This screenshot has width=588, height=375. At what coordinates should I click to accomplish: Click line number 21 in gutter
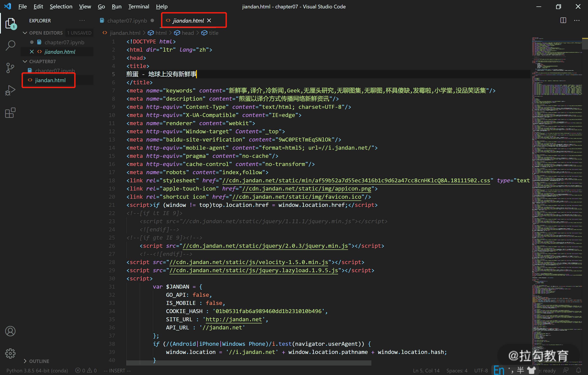point(112,205)
